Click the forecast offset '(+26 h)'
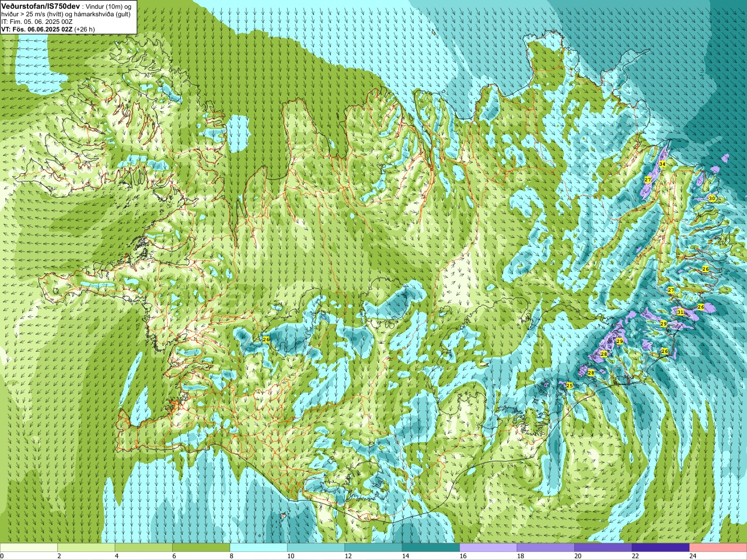Screen dimensions: 747x560 tap(85, 29)
